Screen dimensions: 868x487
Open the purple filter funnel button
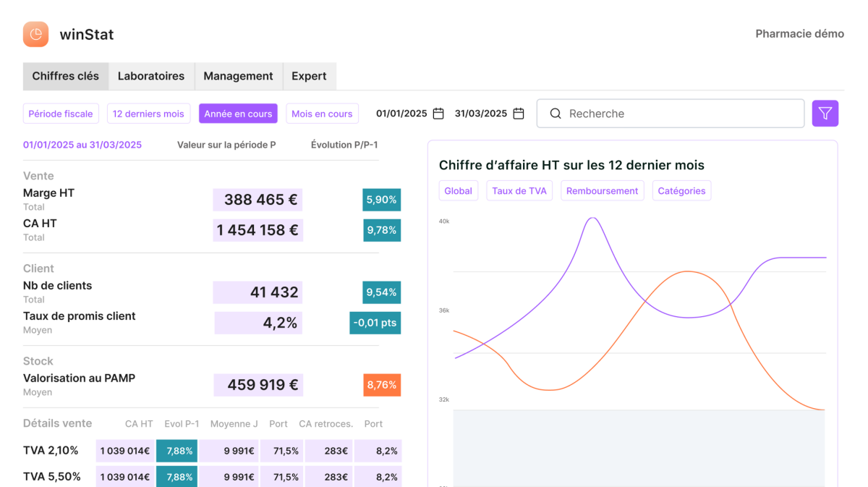825,114
